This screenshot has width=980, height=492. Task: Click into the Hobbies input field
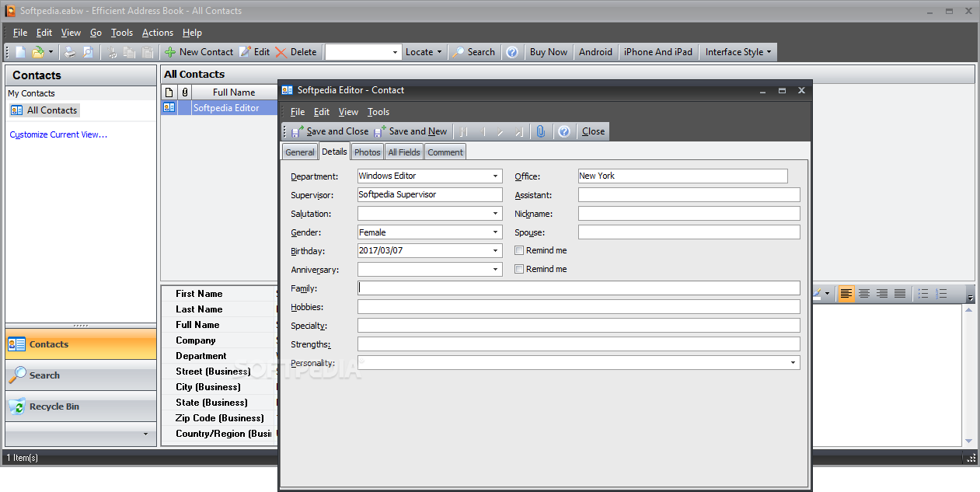click(578, 307)
